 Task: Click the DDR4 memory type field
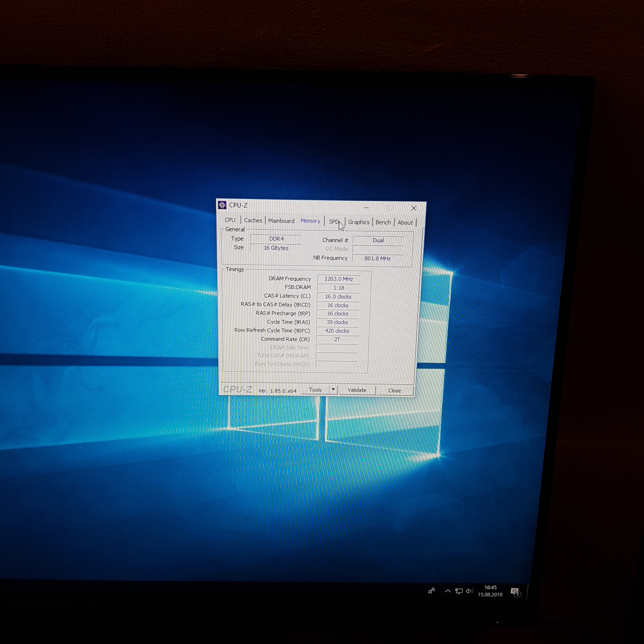276,239
